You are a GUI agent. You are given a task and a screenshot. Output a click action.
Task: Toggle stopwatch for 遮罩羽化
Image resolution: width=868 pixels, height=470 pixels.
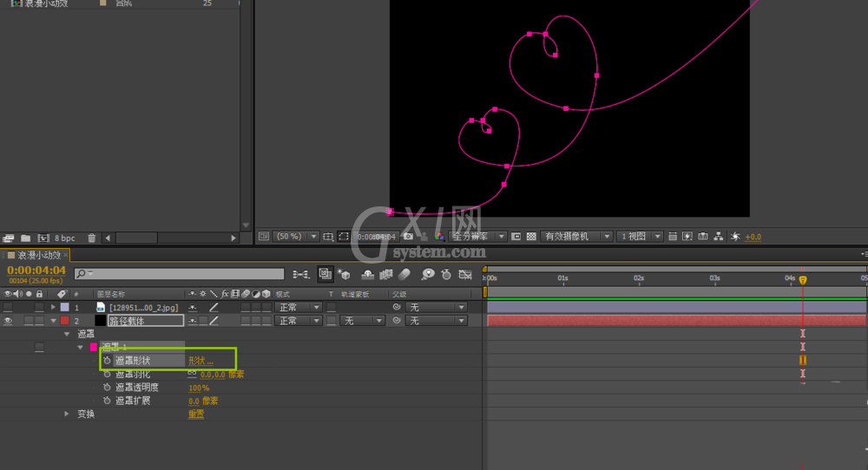point(107,375)
